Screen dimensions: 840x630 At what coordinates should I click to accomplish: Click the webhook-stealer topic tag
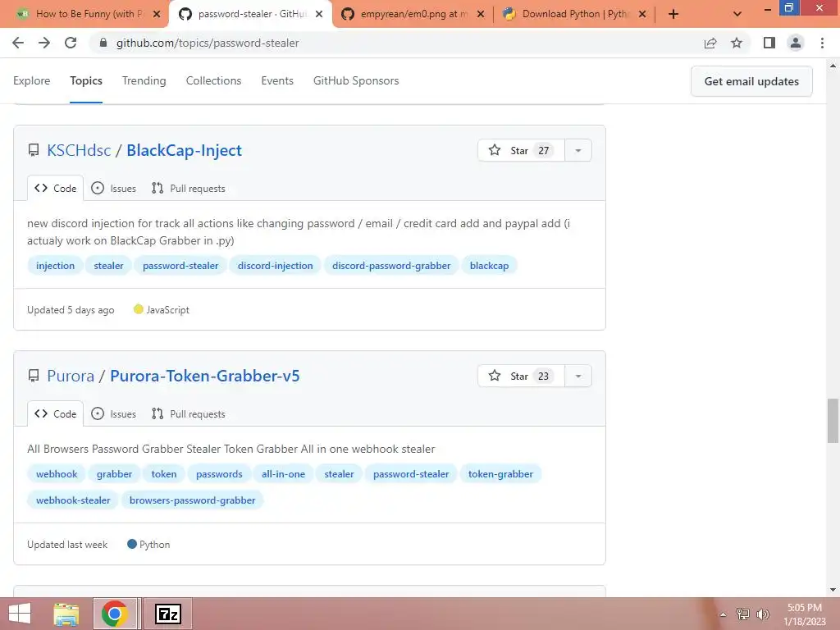(x=73, y=500)
